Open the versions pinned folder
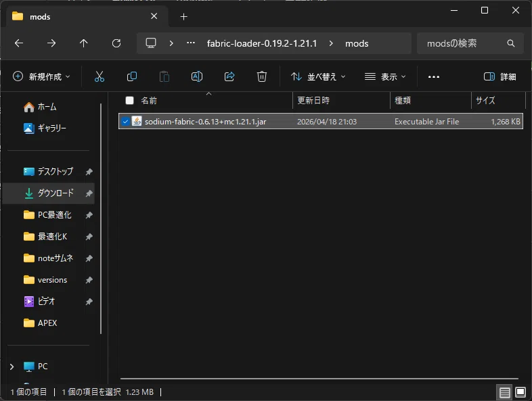The width and height of the screenshot is (532, 401). coord(45,280)
